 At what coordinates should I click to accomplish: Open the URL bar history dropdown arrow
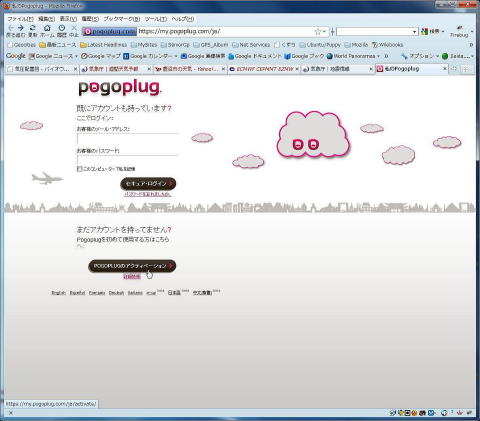click(324, 32)
